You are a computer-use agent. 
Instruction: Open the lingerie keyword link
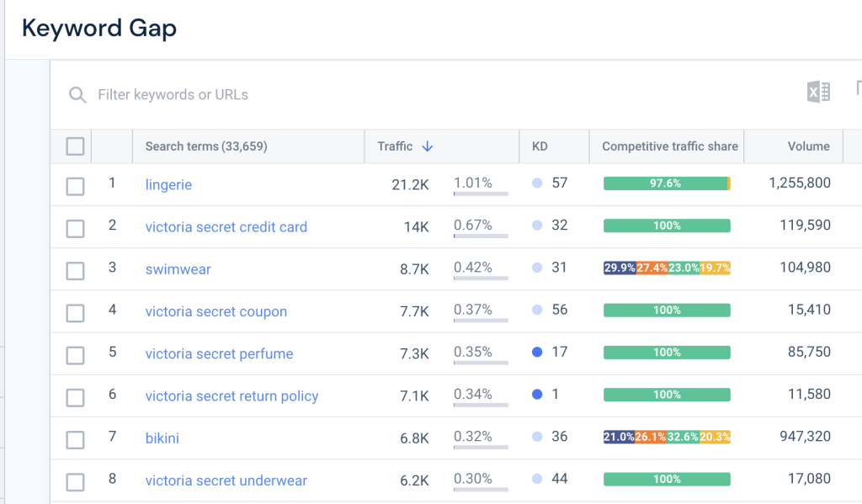click(x=168, y=184)
